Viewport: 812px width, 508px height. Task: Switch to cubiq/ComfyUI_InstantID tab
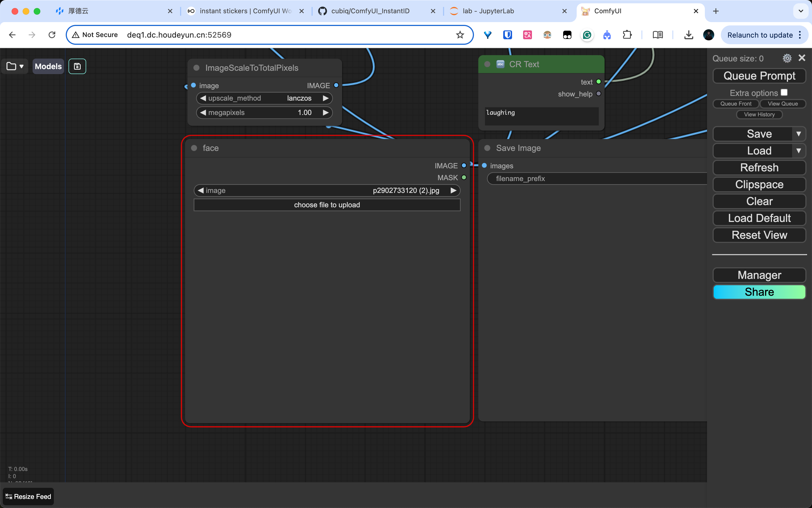pos(370,11)
